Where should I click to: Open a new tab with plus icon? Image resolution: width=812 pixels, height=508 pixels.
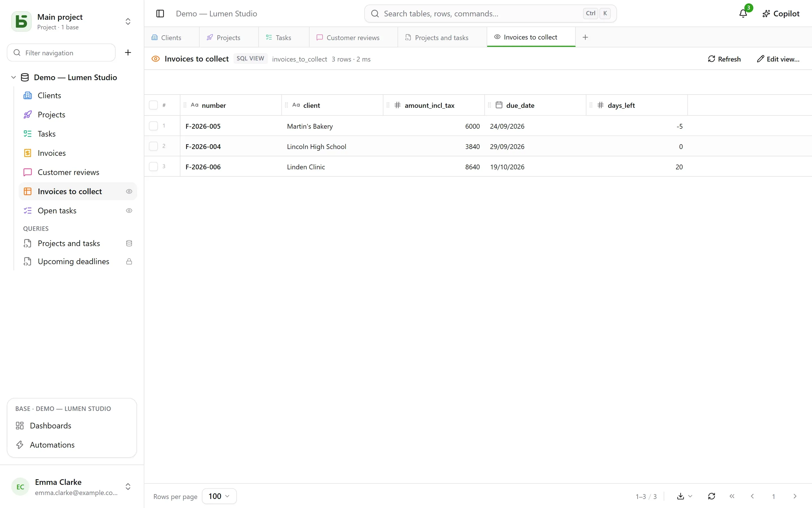coord(585,37)
